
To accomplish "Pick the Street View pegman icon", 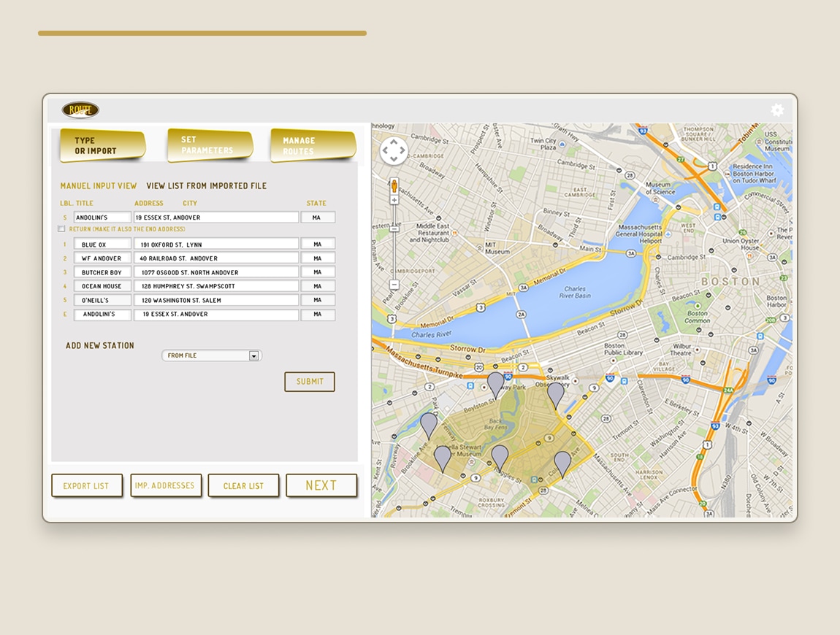I will [x=394, y=186].
